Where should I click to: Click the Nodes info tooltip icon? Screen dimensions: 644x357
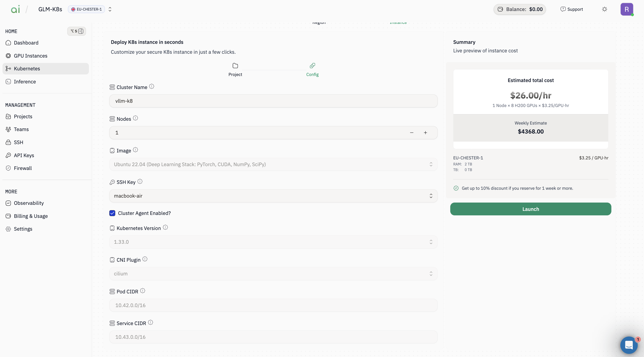(x=135, y=118)
